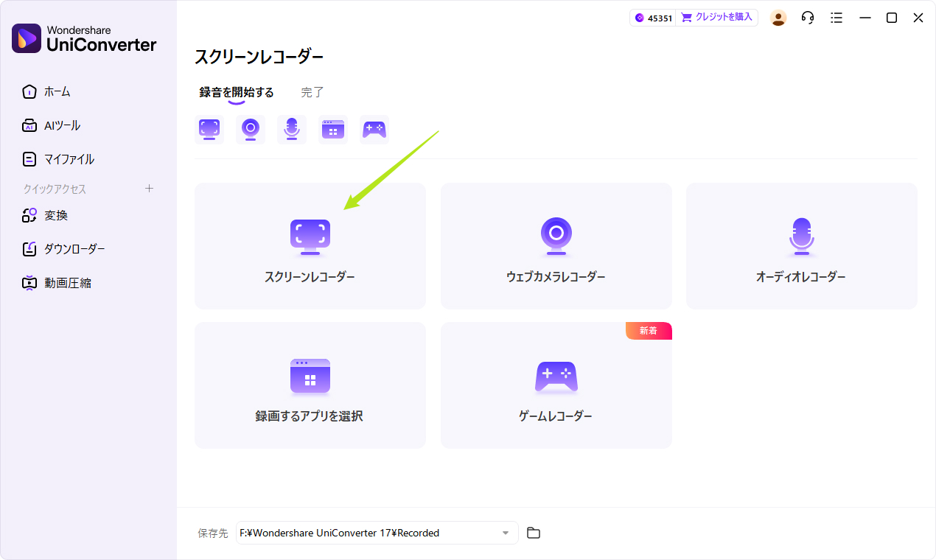Click the headset support icon in the title bar

[x=807, y=17]
